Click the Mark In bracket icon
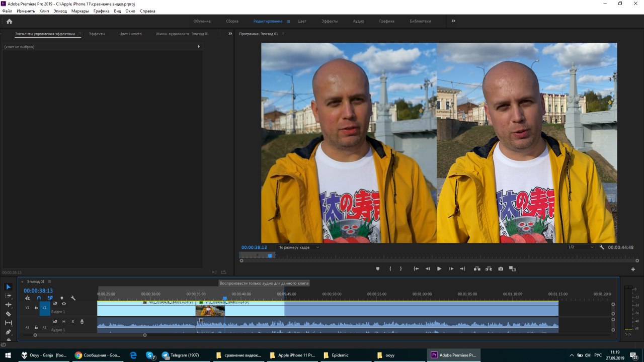The width and height of the screenshot is (644, 362). pos(390,269)
